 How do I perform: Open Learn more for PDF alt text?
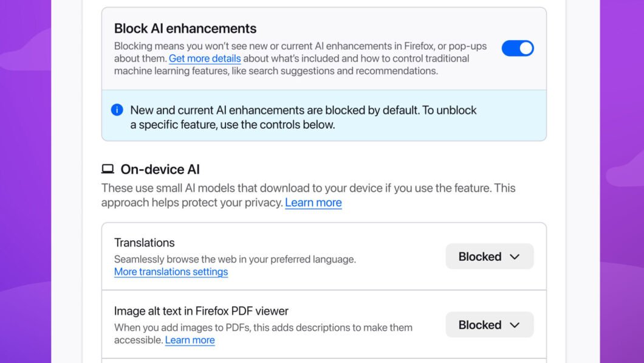190,340
